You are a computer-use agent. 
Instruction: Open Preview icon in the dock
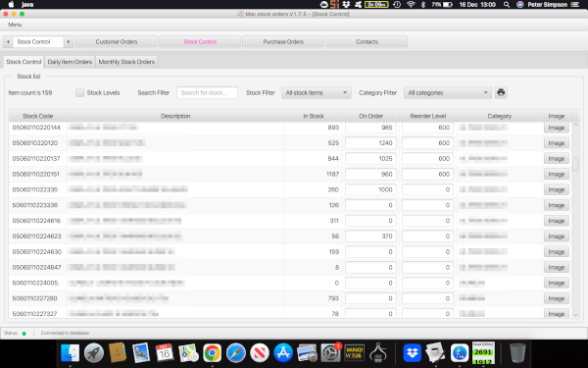tap(307, 353)
